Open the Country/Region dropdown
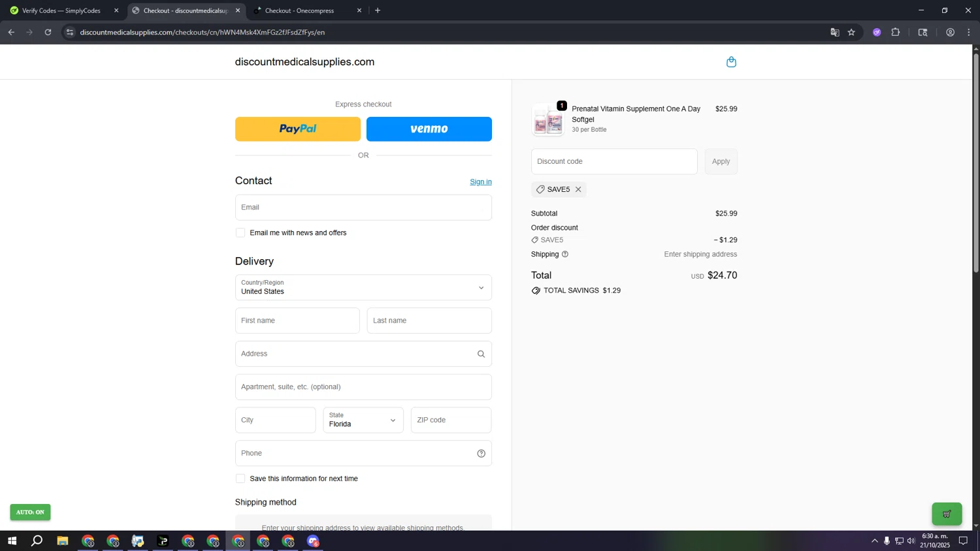Viewport: 980px width, 551px height. pyautogui.click(x=363, y=287)
